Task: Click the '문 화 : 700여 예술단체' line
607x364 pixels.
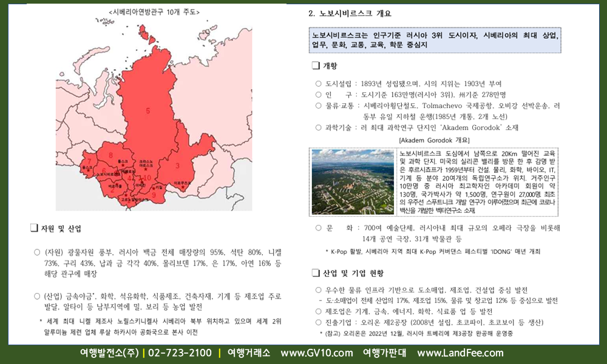Action: [x=438, y=233]
